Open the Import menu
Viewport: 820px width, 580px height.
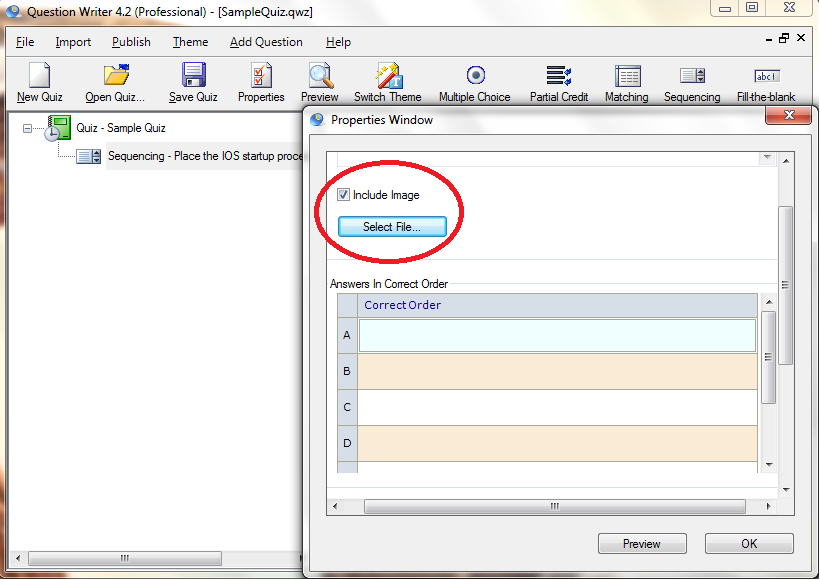coord(73,42)
